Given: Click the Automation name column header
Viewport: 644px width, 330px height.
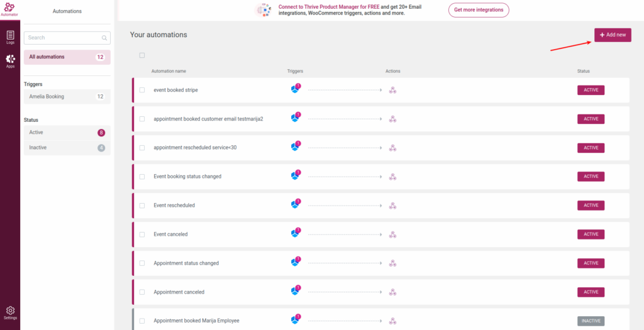Looking at the screenshot, I should [169, 71].
